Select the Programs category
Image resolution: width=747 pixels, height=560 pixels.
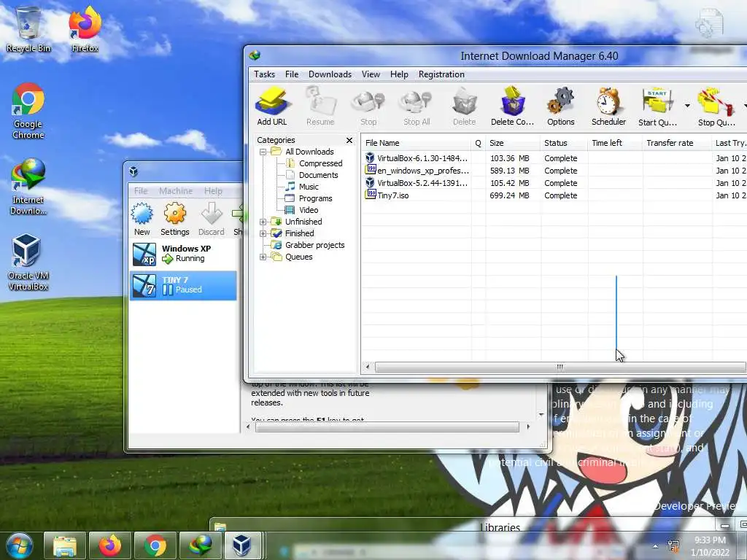309,198
